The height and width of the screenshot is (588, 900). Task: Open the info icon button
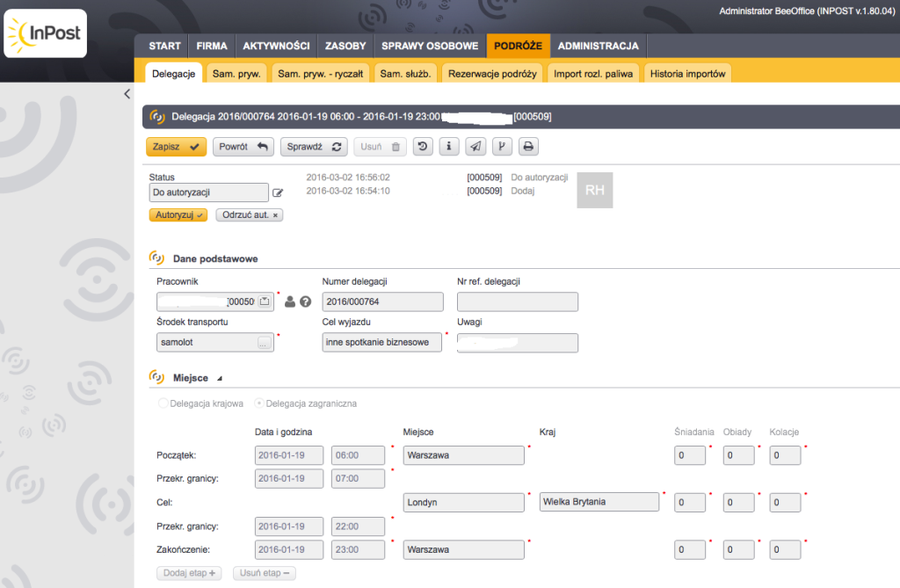pos(449,147)
